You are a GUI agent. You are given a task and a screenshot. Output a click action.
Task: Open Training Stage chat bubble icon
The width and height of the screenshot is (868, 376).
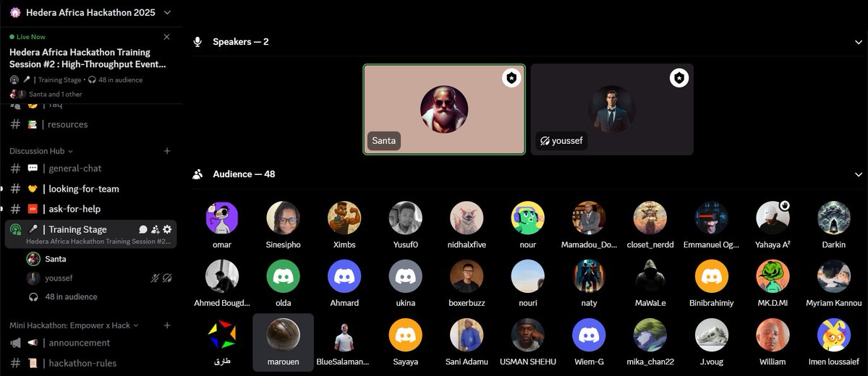[x=143, y=229]
